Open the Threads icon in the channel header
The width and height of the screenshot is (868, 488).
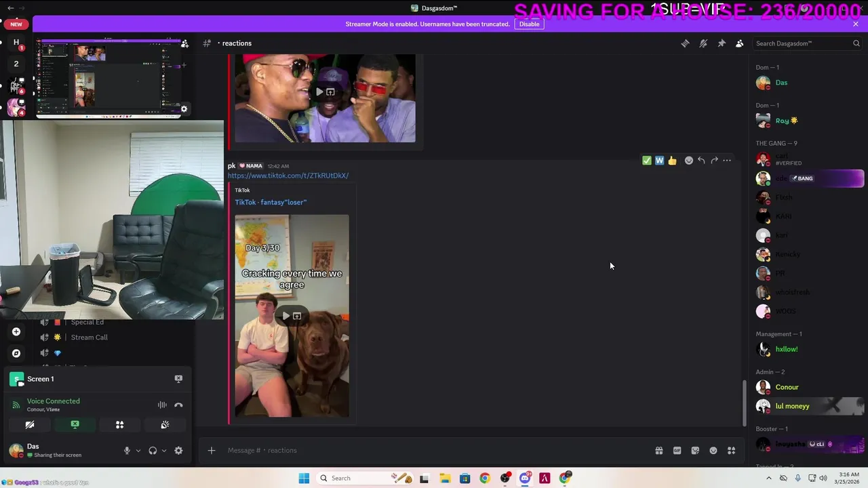click(x=685, y=43)
